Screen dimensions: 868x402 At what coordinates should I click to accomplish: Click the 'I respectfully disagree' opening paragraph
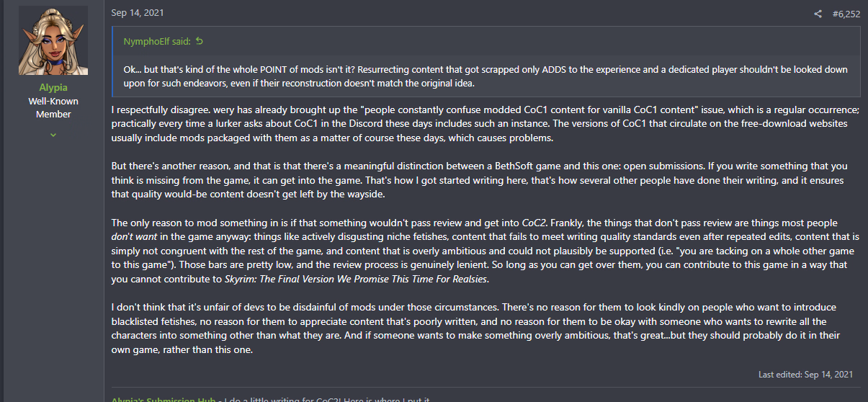coord(475,124)
